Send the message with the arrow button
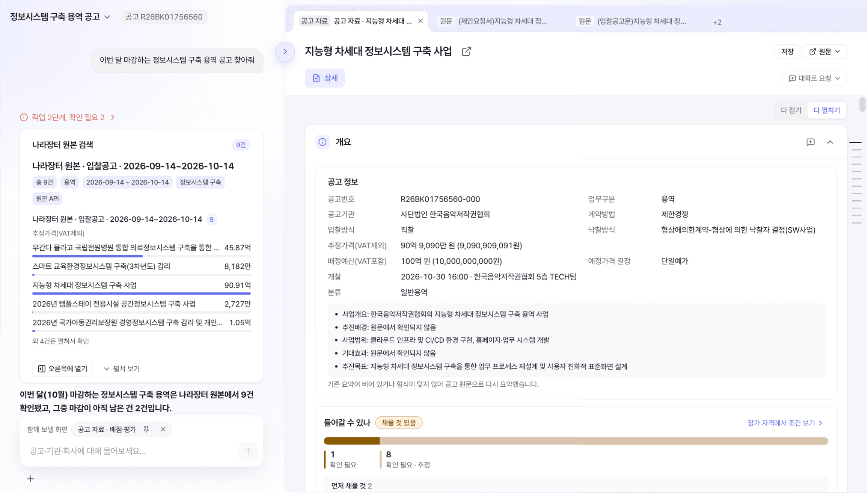 248,451
